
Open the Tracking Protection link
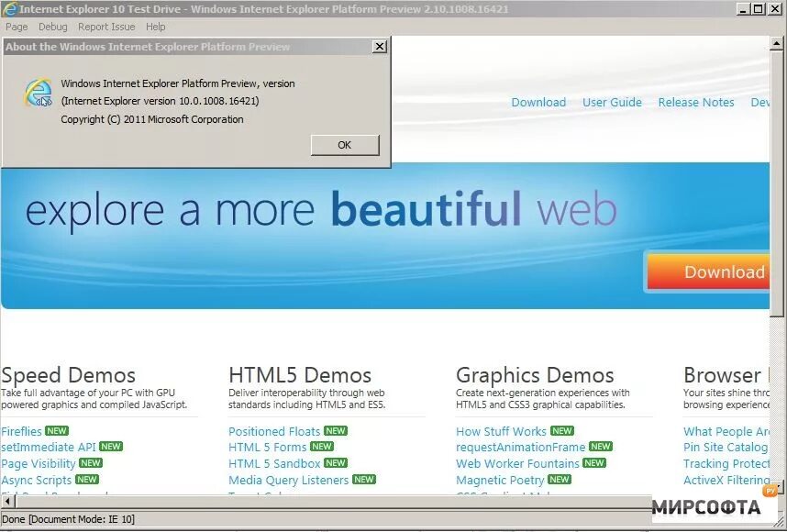click(726, 464)
